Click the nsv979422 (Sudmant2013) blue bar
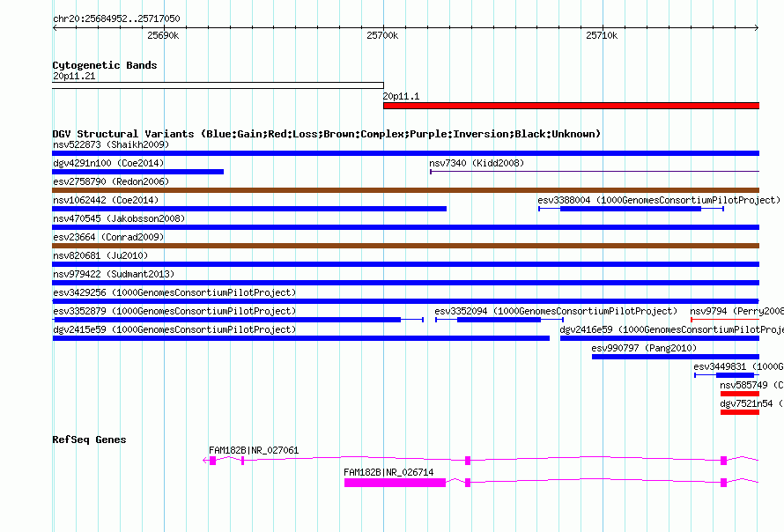The height and width of the screenshot is (532, 784). [x=405, y=283]
